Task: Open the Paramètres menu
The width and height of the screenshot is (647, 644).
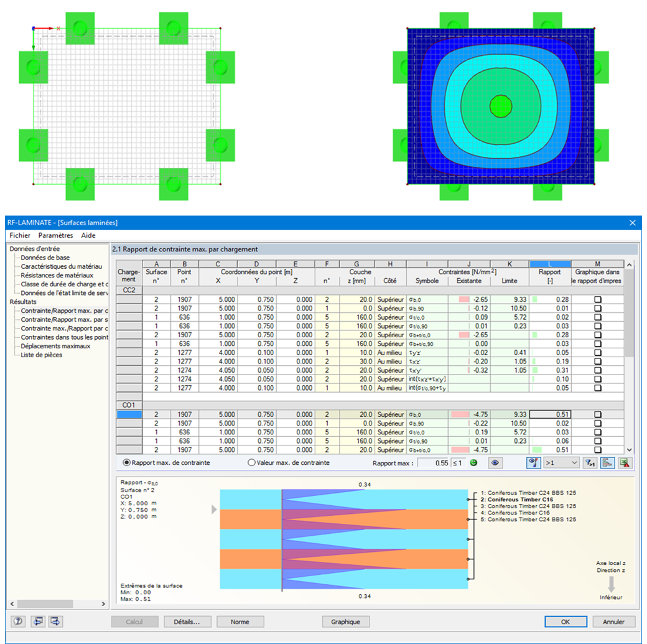Action: click(56, 235)
